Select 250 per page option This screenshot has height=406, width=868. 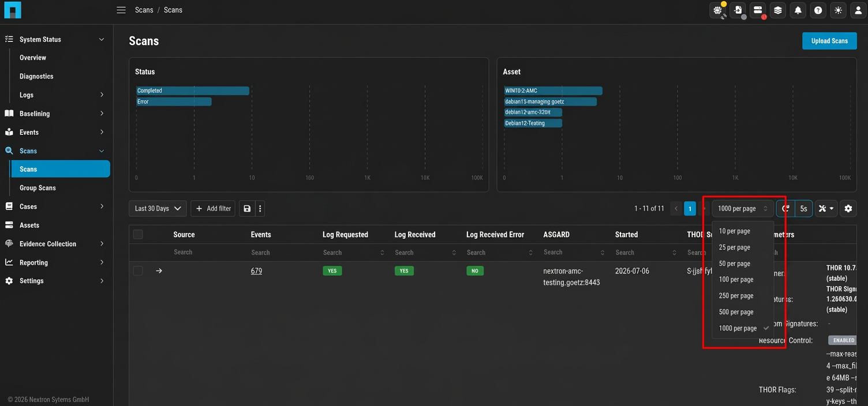[x=743, y=295]
